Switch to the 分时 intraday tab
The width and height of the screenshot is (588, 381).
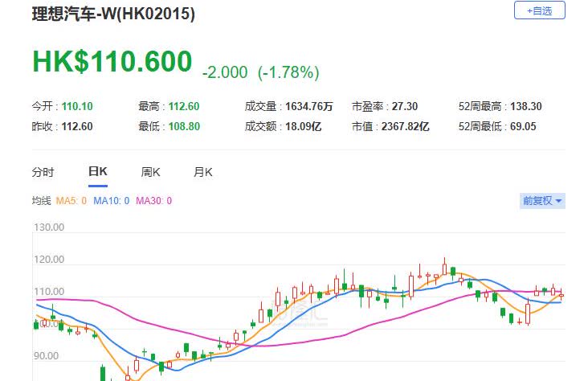click(x=43, y=172)
